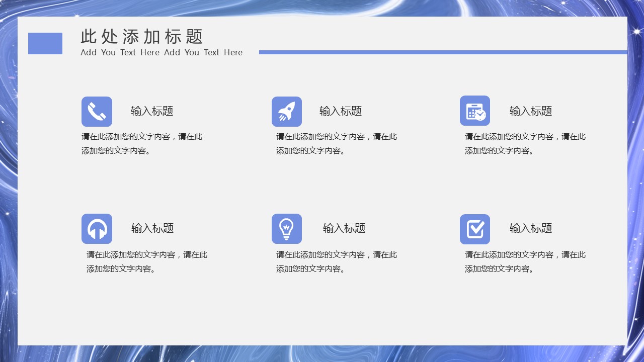Select 输入标题 heading beside the headphones icon
The image size is (644, 362).
(x=152, y=228)
